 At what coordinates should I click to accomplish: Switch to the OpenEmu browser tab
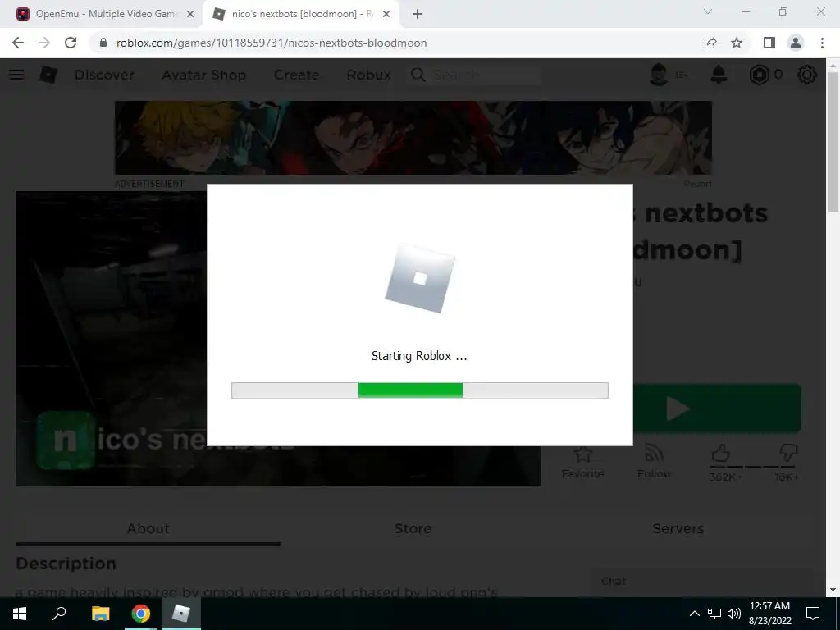[105, 14]
